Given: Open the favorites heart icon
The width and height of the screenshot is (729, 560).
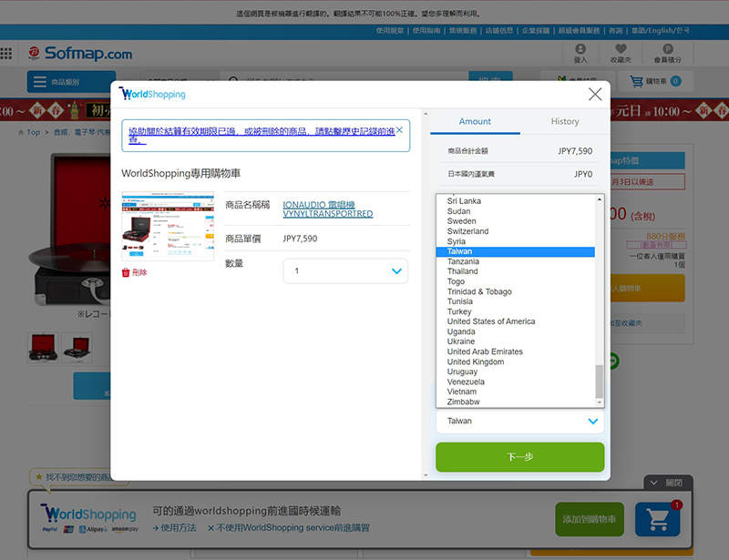Looking at the screenshot, I should (621, 53).
